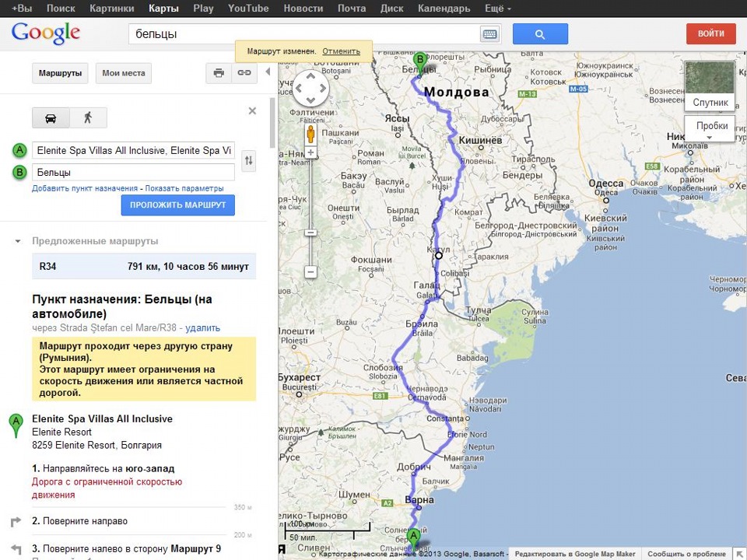Viewport: 747px width, 560px height.
Task: Zoom out with the minus button
Action: pyautogui.click(x=310, y=272)
